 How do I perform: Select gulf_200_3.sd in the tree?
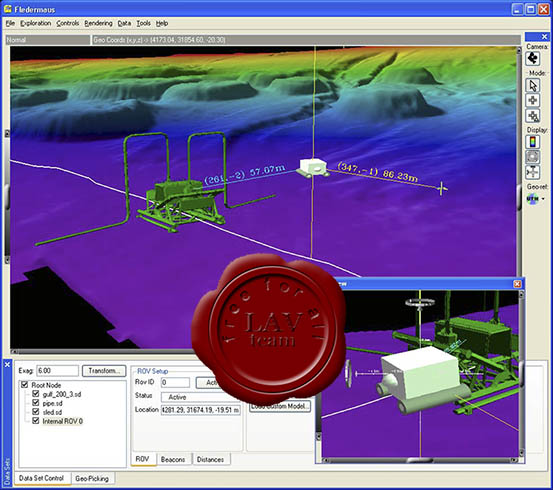(62, 394)
